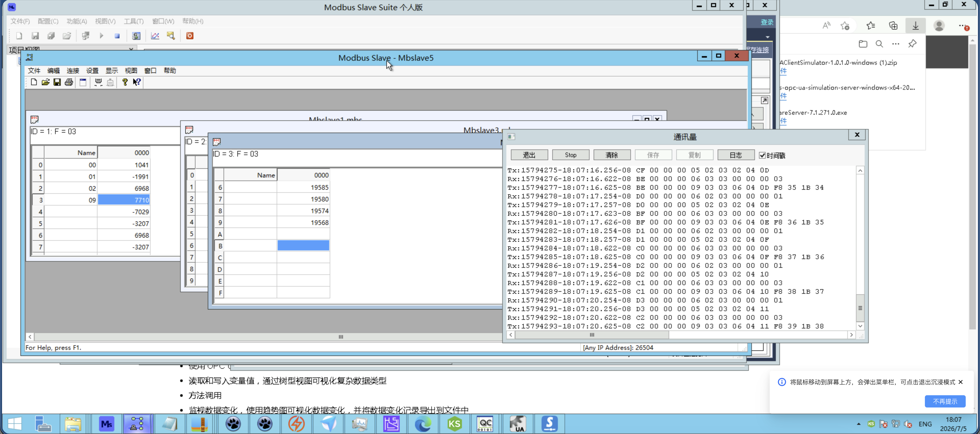The height and width of the screenshot is (434, 980).
Task: Open Windows Start button
Action: 15,423
